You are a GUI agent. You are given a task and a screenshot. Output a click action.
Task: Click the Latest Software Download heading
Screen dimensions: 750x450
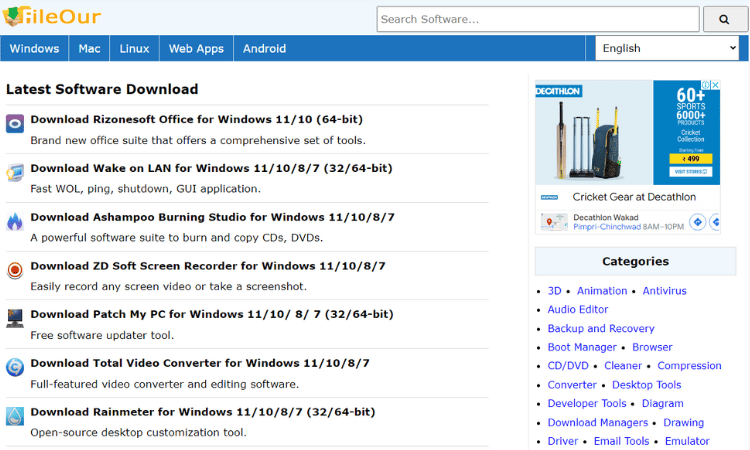point(102,89)
